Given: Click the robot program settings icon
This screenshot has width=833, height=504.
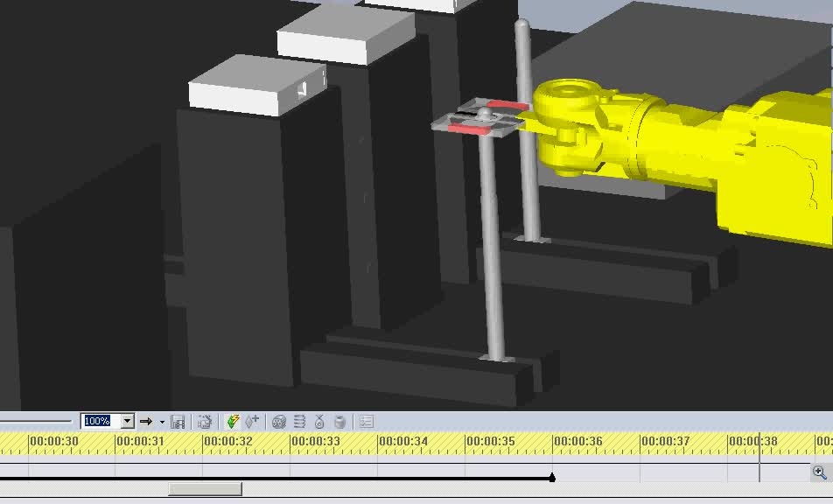Looking at the screenshot, I should [205, 422].
